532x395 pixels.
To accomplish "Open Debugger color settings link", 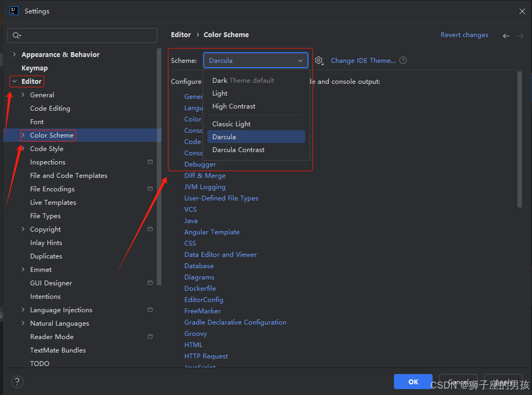I will [x=200, y=164].
